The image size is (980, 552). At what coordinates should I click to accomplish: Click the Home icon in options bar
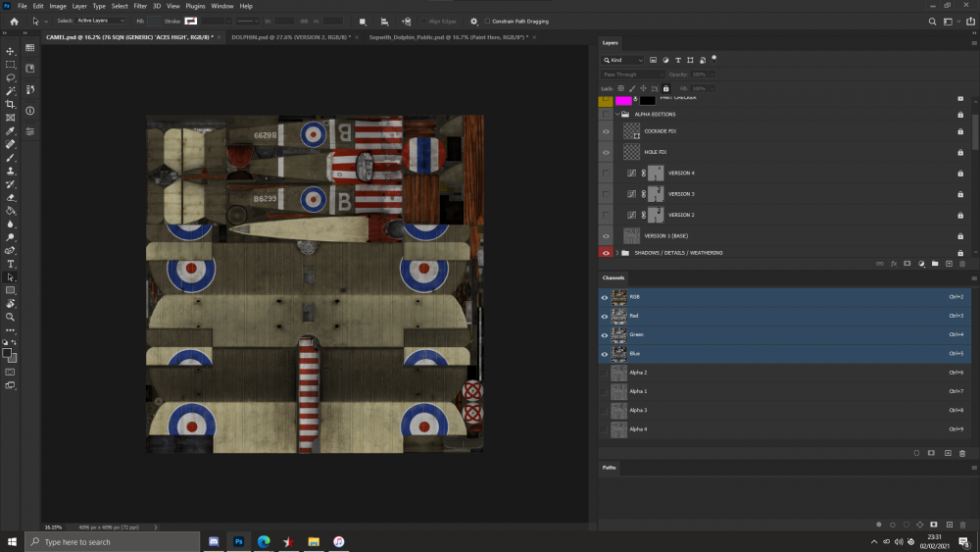tap(14, 21)
